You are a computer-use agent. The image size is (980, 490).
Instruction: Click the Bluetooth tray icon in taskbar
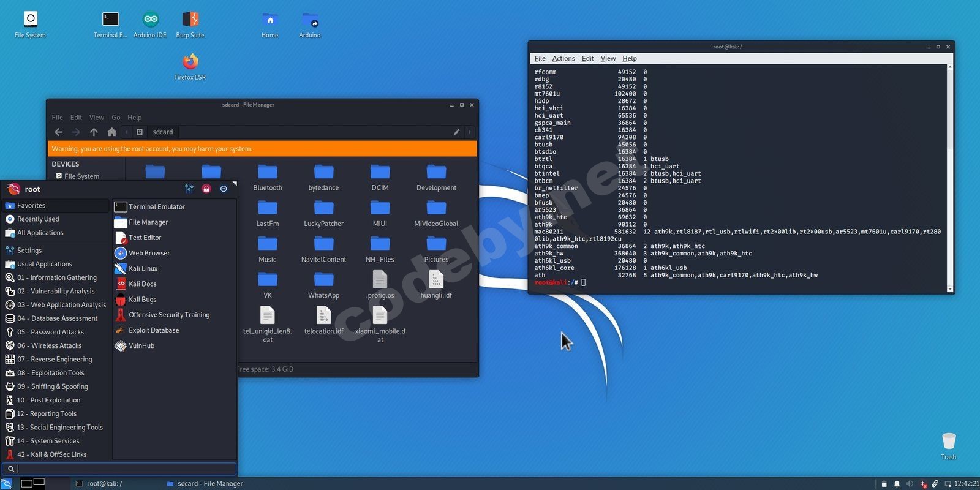[923, 484]
